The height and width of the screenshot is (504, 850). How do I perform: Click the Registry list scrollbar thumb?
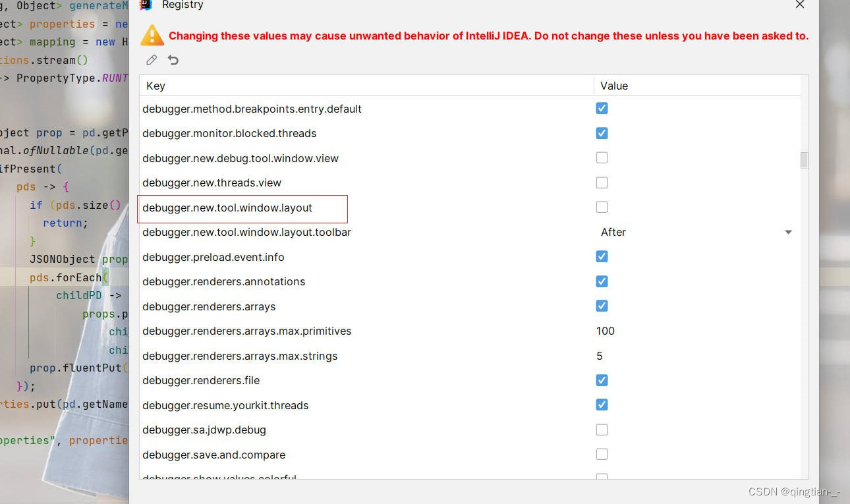click(x=804, y=160)
